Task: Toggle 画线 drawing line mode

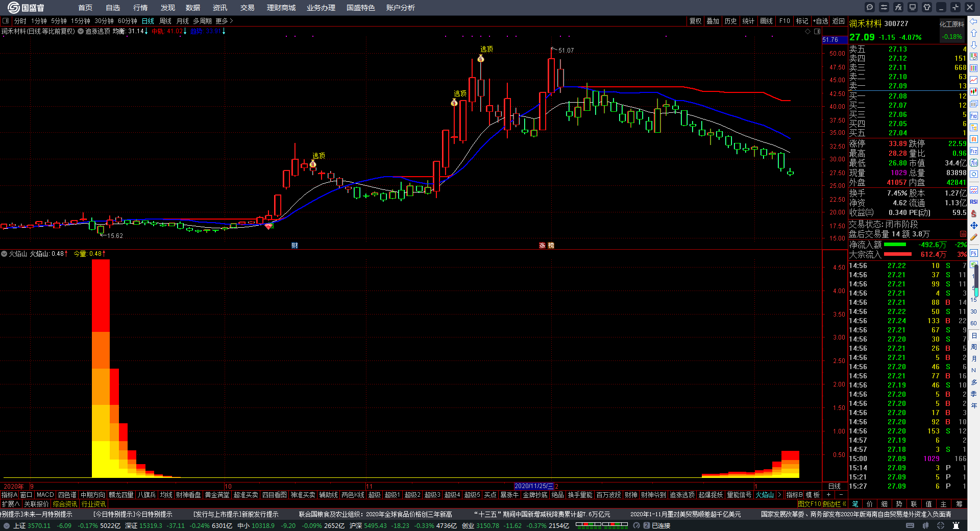Action: (x=766, y=21)
